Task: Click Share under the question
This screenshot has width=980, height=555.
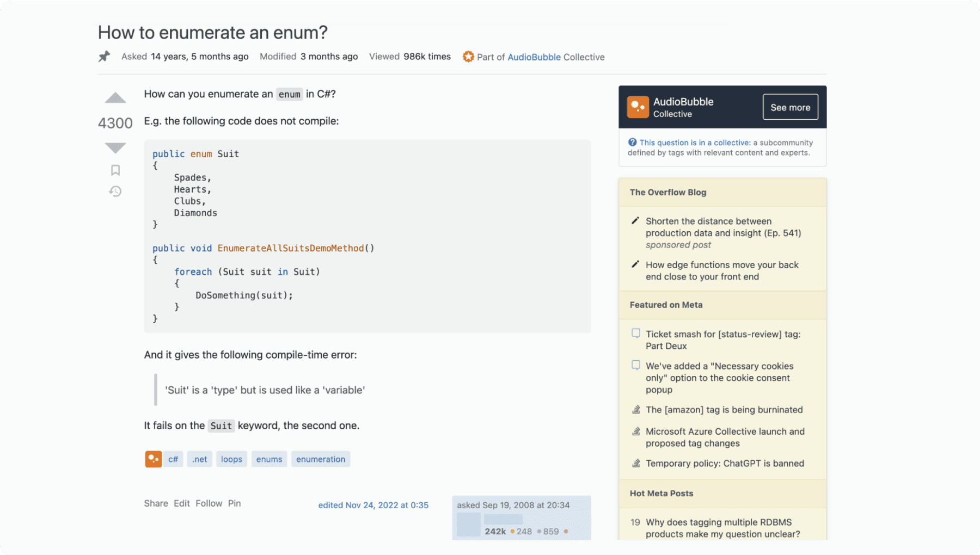Action: tap(156, 503)
